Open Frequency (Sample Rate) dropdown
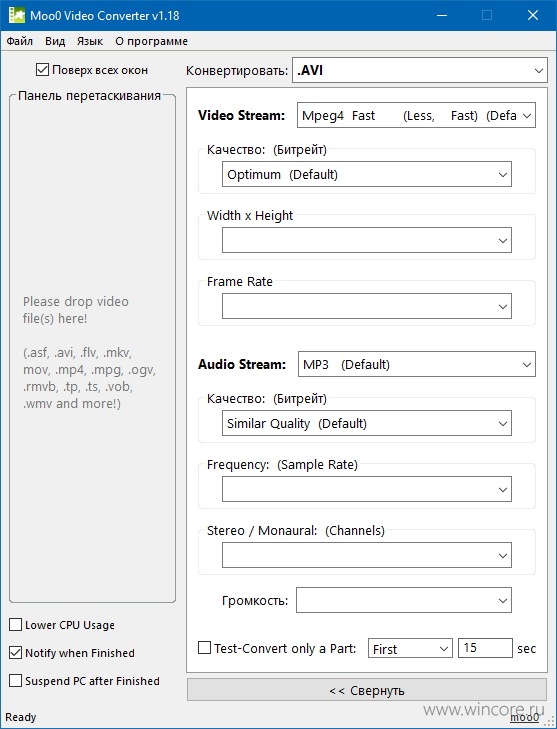This screenshot has height=729, width=557. point(367,489)
